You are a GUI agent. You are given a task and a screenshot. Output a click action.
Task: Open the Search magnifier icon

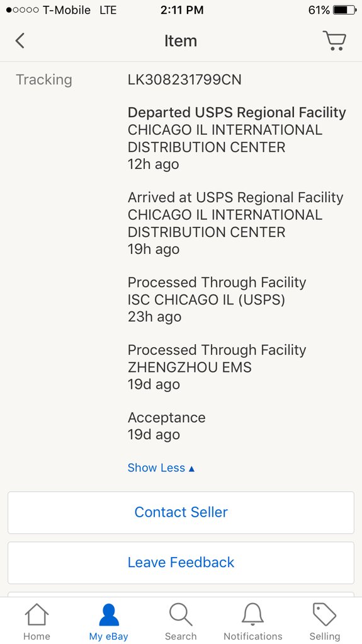tap(181, 614)
